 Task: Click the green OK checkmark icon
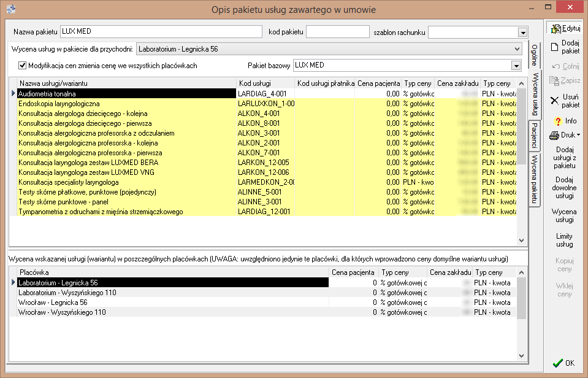pos(557,363)
